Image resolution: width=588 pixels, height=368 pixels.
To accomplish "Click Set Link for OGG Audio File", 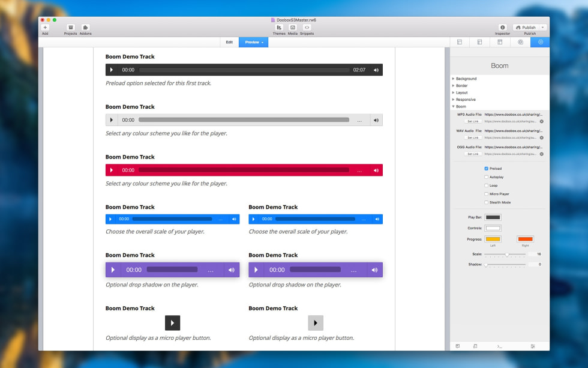I will pyautogui.click(x=473, y=154).
